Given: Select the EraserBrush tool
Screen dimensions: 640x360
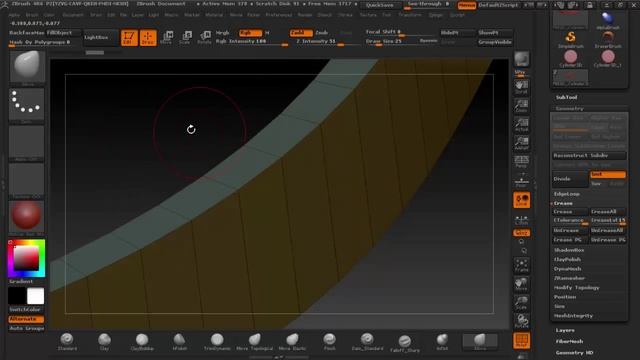Looking at the screenshot, I should click(608, 40).
